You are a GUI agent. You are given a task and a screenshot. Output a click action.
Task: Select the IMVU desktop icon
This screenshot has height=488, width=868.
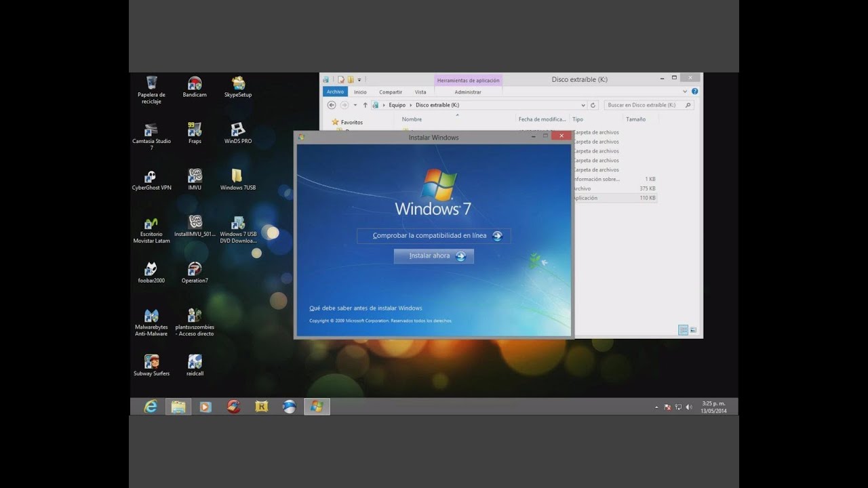(195, 180)
